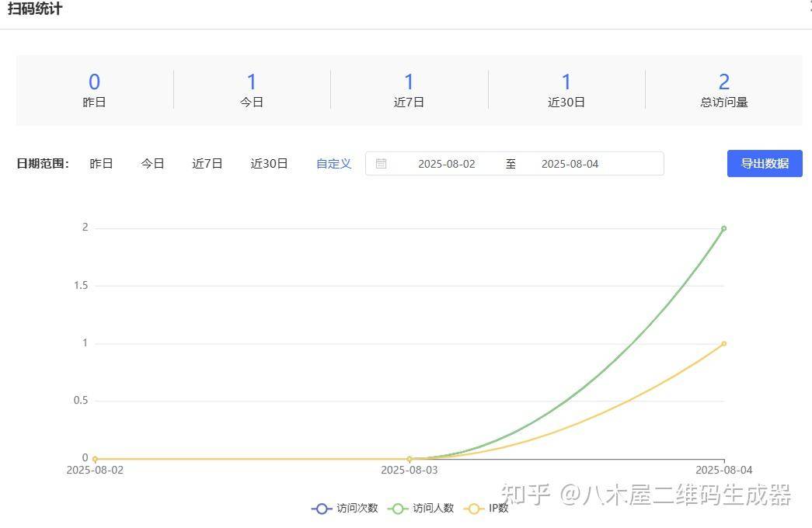
Task: Click the green data point at 2025-08-04
Action: point(723,228)
